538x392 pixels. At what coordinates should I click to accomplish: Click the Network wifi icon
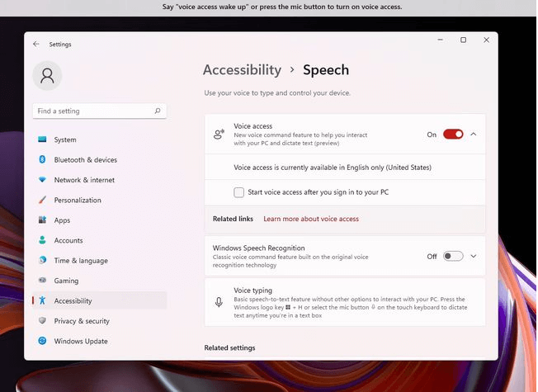(42, 180)
